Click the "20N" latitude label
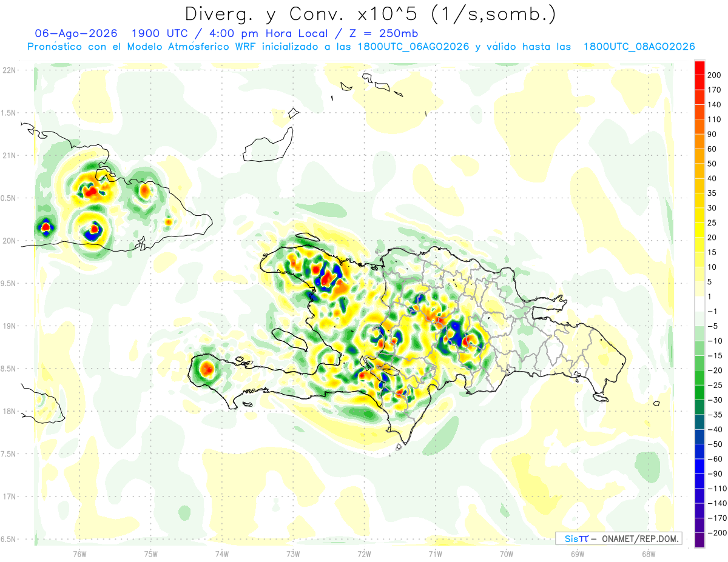 tap(9, 241)
